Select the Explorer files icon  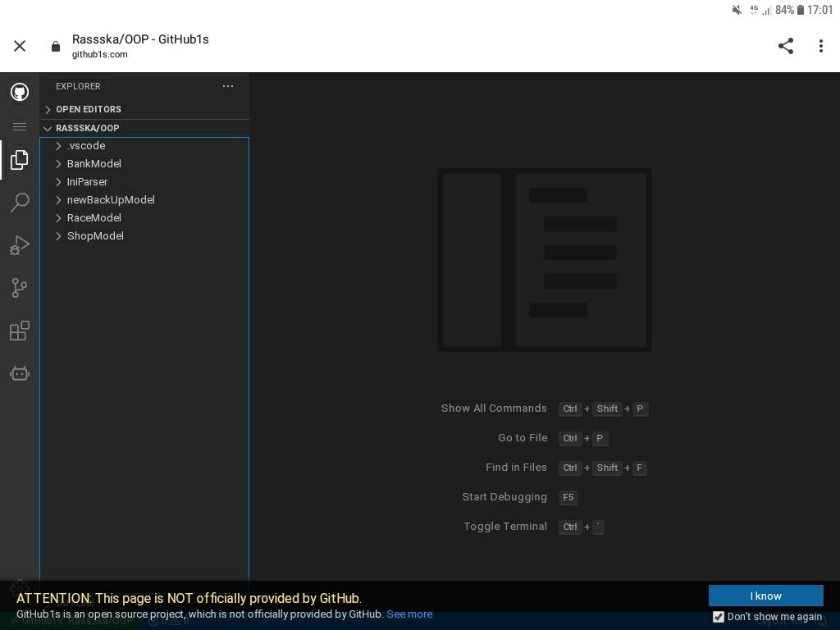point(20,160)
